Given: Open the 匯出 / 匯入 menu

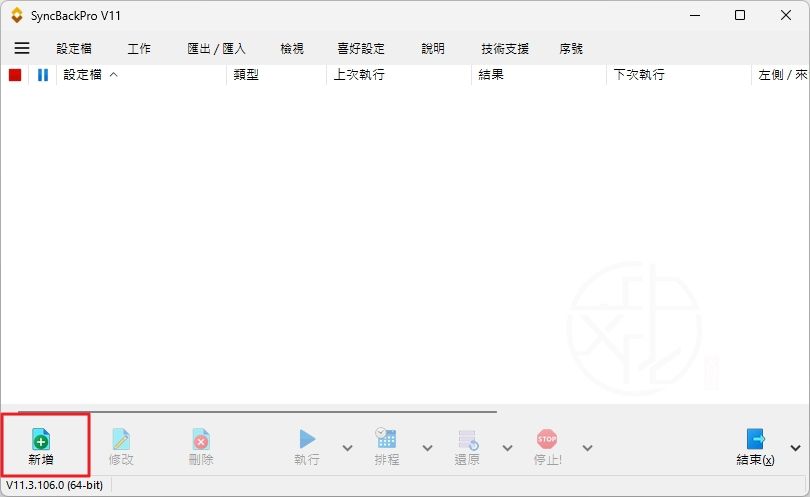Looking at the screenshot, I should tap(216, 48).
